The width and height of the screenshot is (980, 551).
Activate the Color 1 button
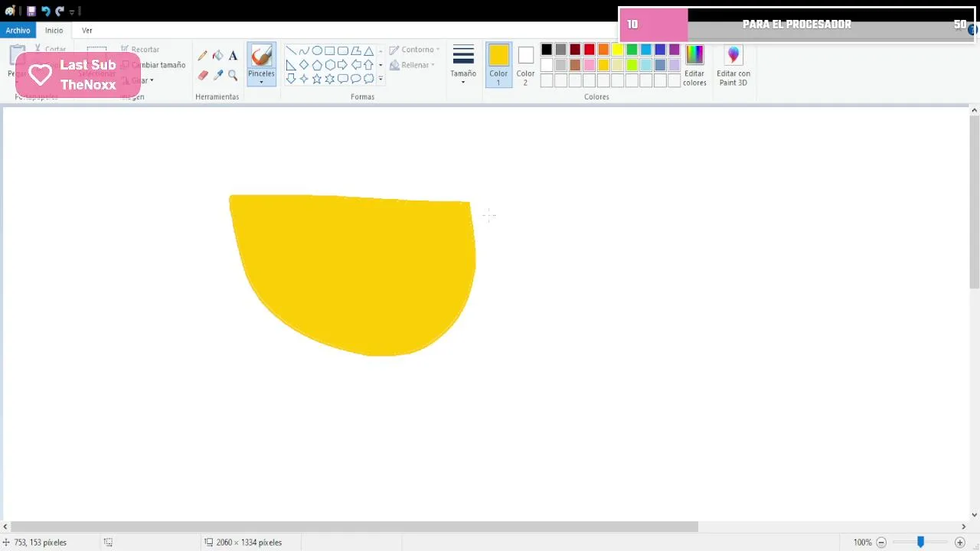(x=498, y=65)
